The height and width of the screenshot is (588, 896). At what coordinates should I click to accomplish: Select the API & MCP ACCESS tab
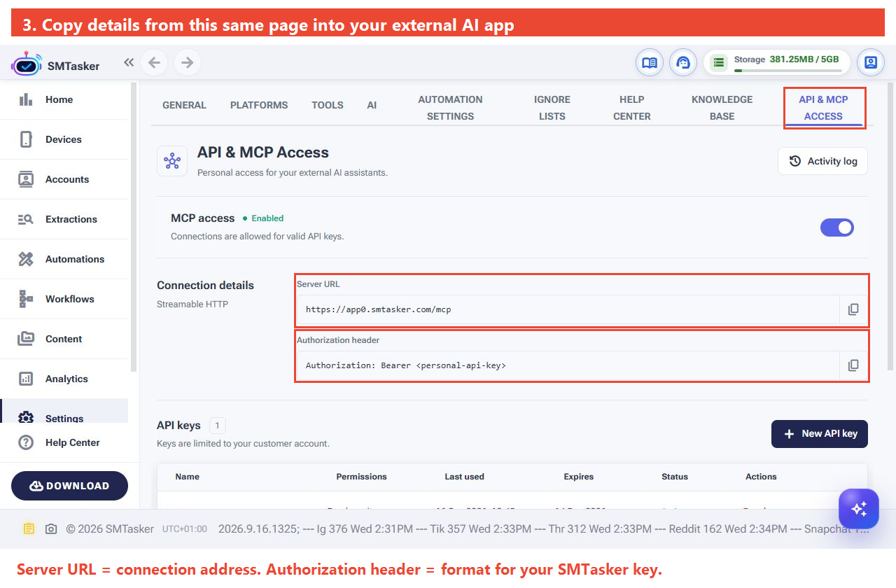coord(823,108)
